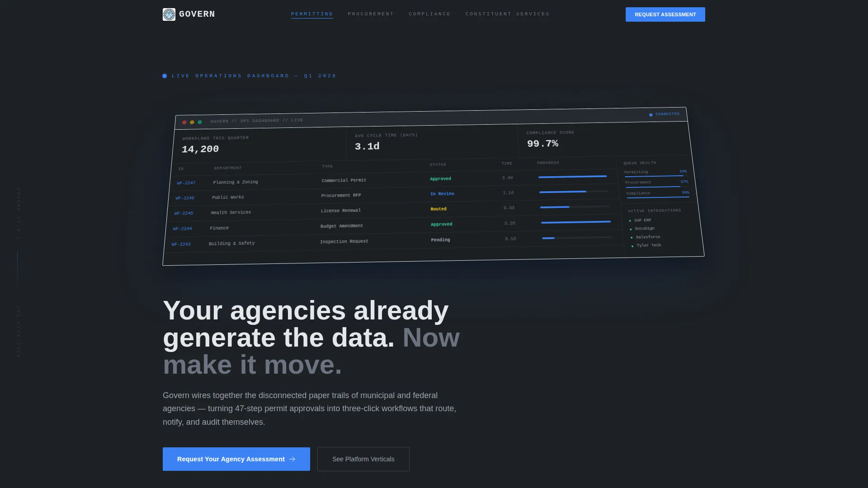
Task: Select workflow ID WF-2243
Action: (181, 244)
